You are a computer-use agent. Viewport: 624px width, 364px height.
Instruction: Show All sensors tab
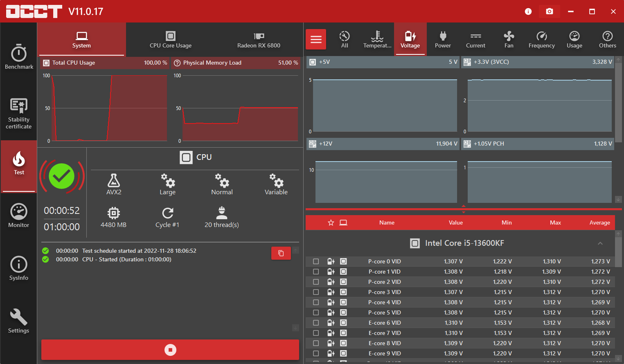point(345,40)
